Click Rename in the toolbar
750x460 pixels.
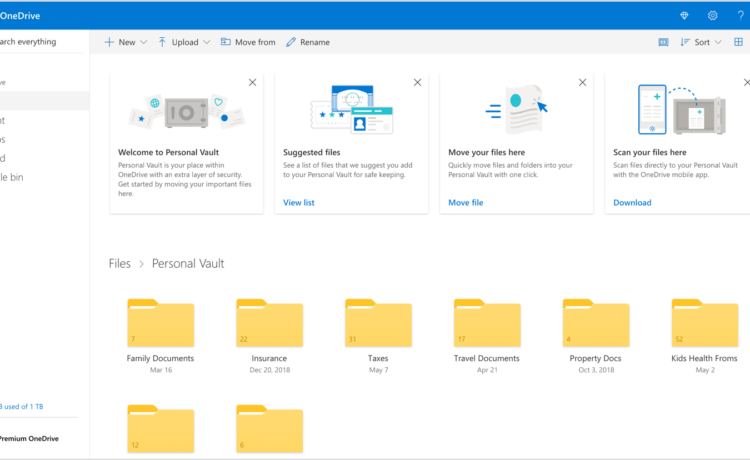(x=307, y=42)
